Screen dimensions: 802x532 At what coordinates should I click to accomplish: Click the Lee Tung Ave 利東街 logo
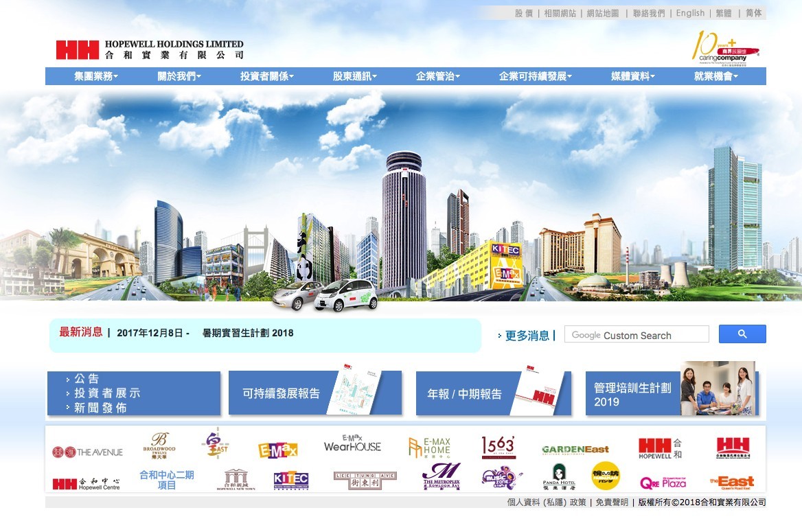click(365, 480)
